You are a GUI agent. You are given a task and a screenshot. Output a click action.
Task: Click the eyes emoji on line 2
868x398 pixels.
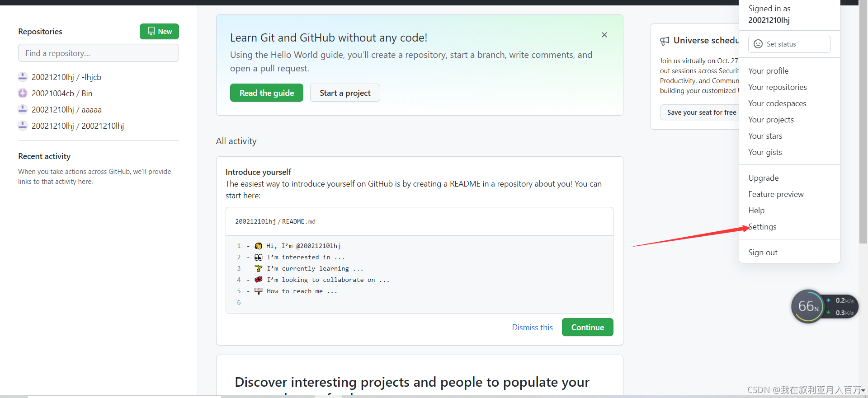pos(258,257)
